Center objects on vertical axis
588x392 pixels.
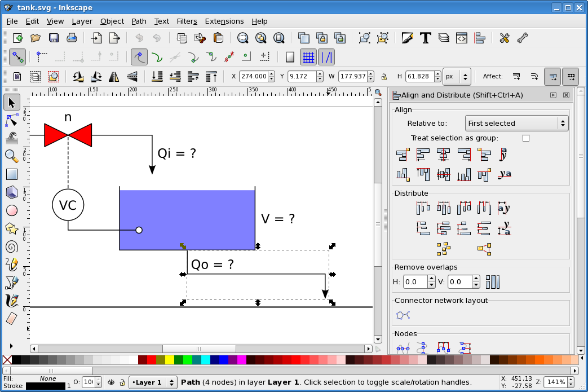[x=443, y=154]
